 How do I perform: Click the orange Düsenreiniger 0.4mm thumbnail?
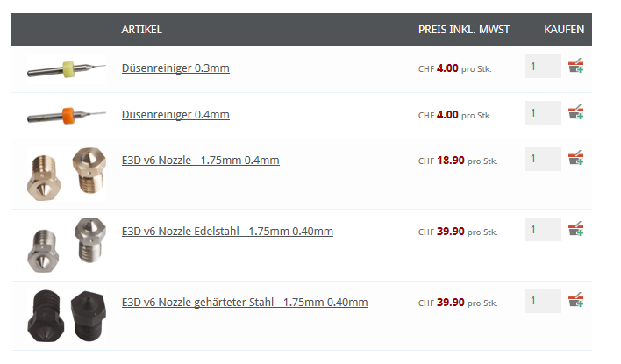pyautogui.click(x=67, y=116)
